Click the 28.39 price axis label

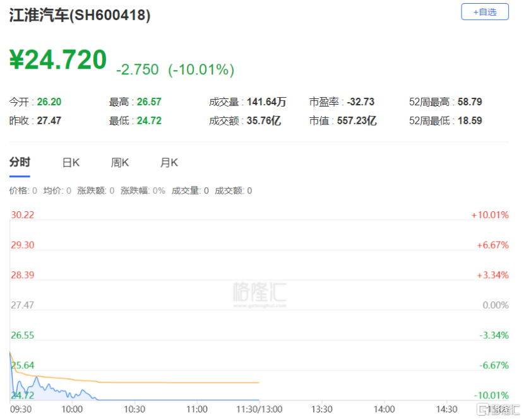point(23,275)
